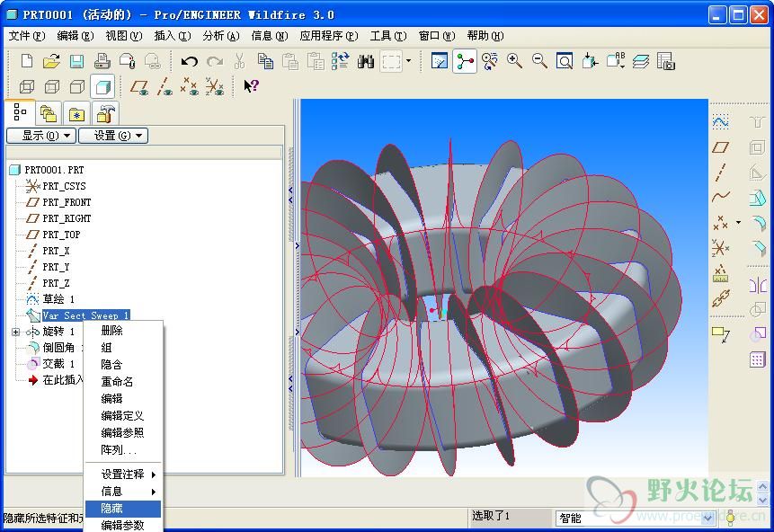Click the binoculars Find icon
774x532 pixels.
click(366, 61)
